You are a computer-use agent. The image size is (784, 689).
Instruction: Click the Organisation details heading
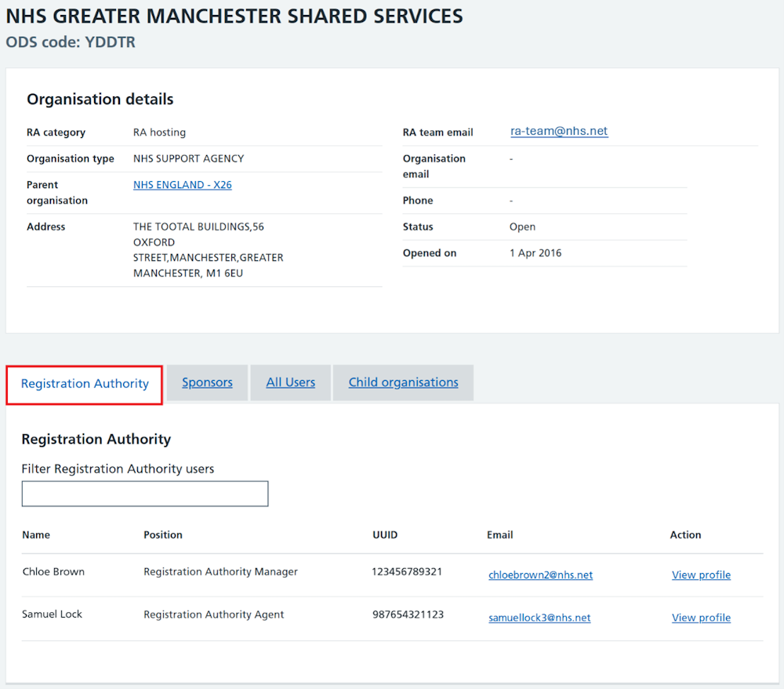pos(100,99)
